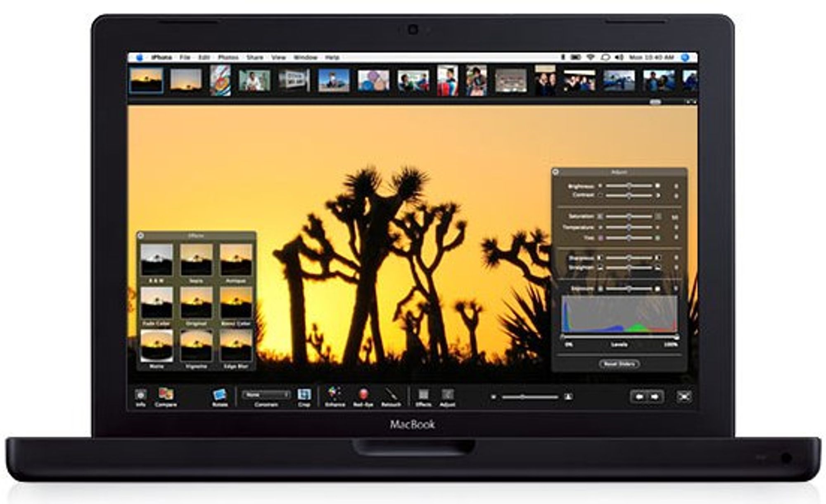826x504 pixels.
Task: Close the Adjust panel
Action: [x=556, y=172]
